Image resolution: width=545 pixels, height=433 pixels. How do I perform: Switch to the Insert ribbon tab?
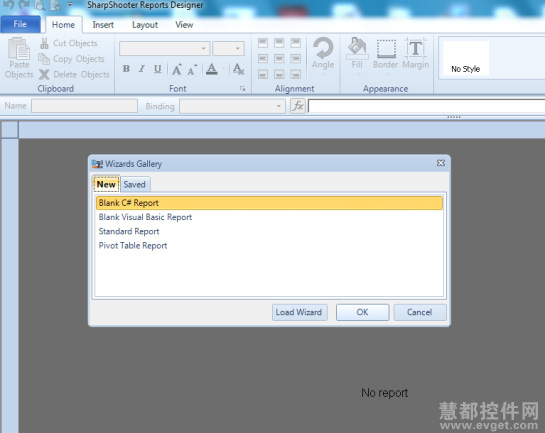[x=103, y=25]
